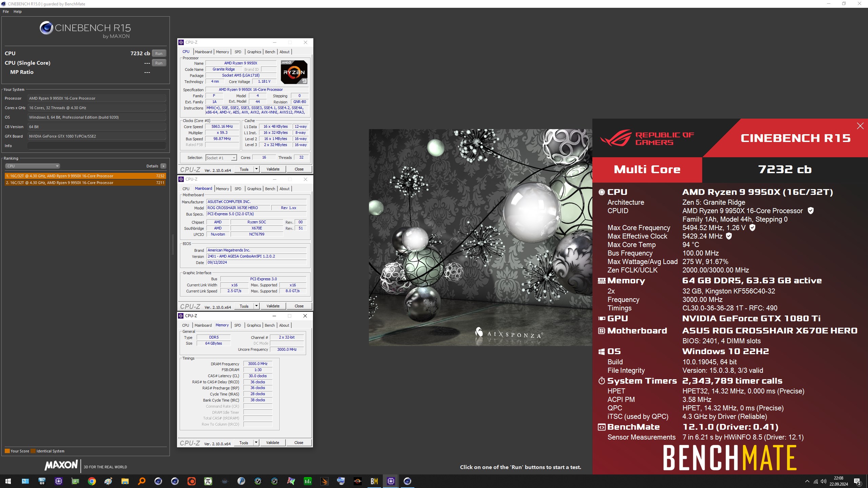The image size is (868, 488).
Task: Click the Core Voltage 1.181 V value
Action: click(x=264, y=81)
